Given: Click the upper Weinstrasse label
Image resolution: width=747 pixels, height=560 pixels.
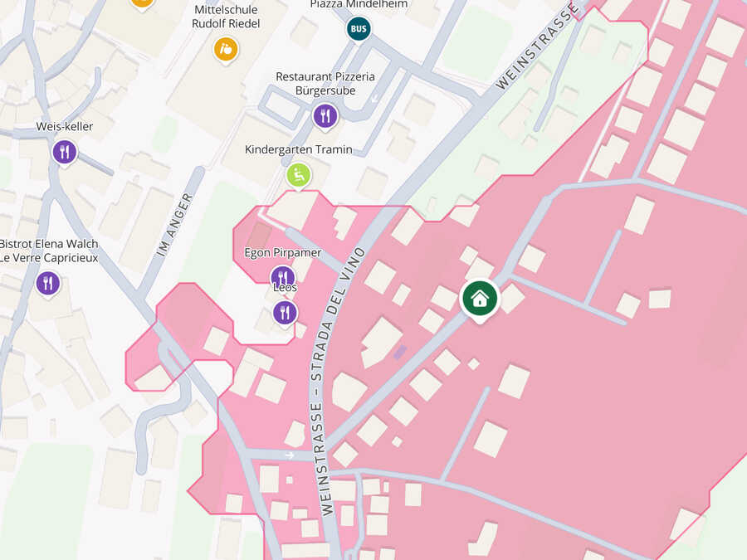Looking at the screenshot, I should [x=537, y=46].
